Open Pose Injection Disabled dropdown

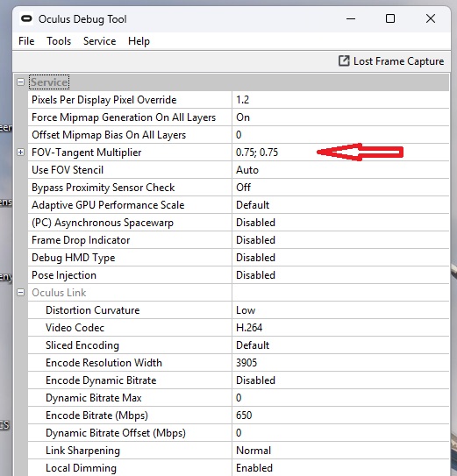(x=340, y=275)
